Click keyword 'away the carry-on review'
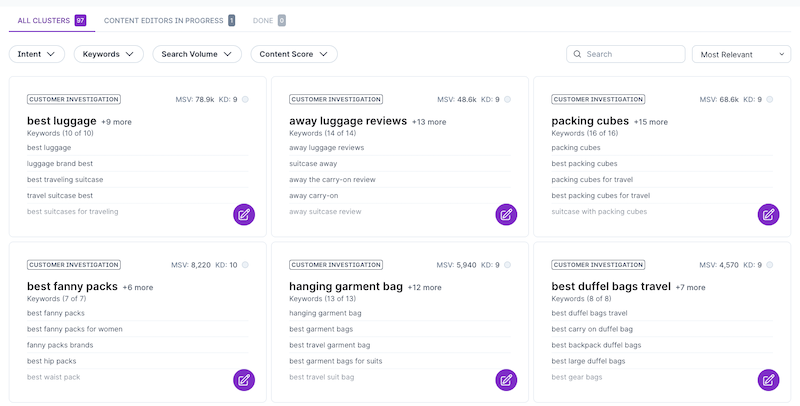The width and height of the screenshot is (800, 406). coord(332,180)
